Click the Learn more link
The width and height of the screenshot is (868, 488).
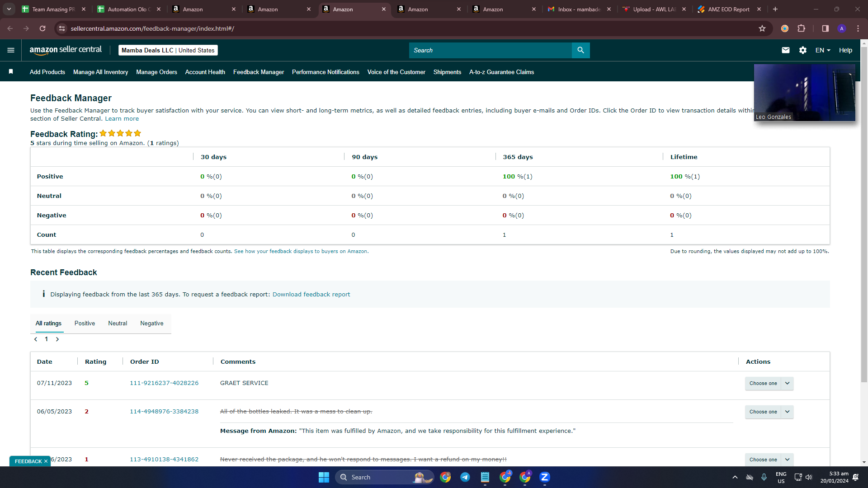(122, 119)
